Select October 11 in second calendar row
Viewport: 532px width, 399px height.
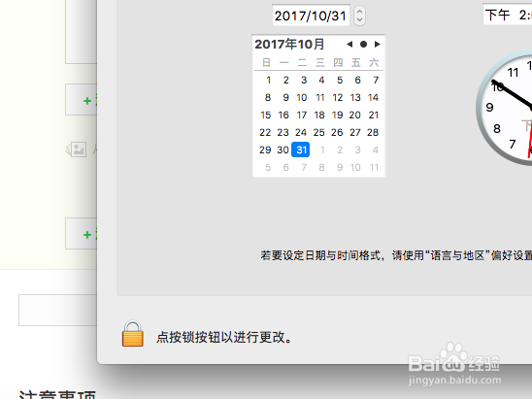[x=320, y=98]
